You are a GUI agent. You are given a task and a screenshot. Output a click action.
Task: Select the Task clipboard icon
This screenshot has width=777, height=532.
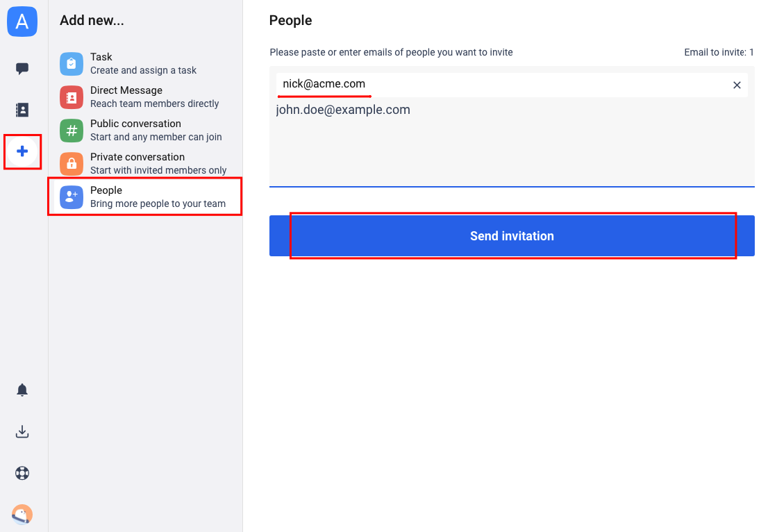tap(72, 64)
